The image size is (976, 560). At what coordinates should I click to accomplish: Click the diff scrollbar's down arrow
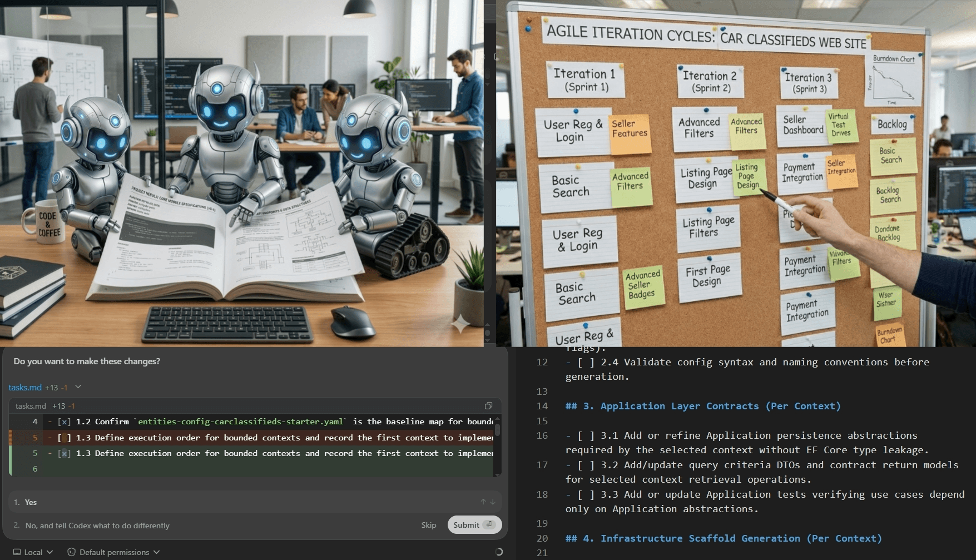click(x=497, y=474)
